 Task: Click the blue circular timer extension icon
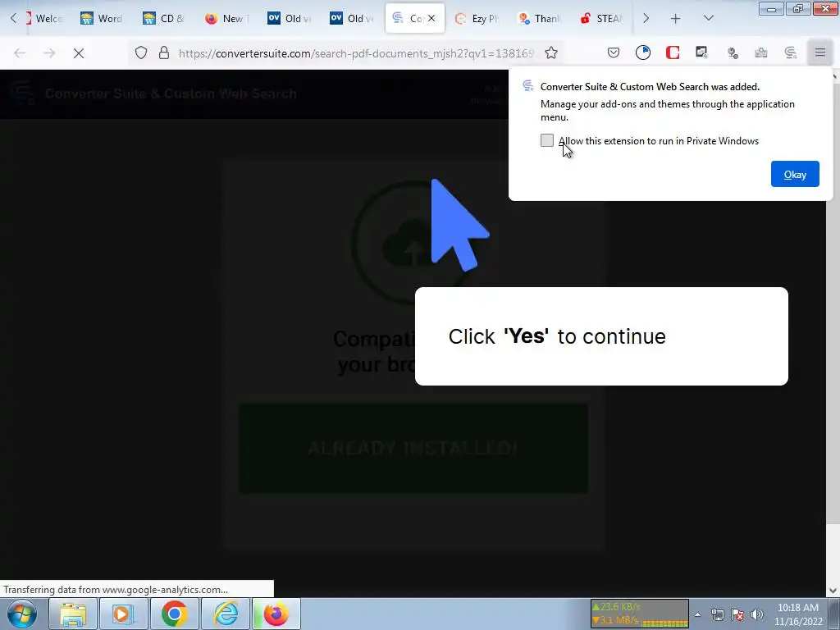click(643, 52)
